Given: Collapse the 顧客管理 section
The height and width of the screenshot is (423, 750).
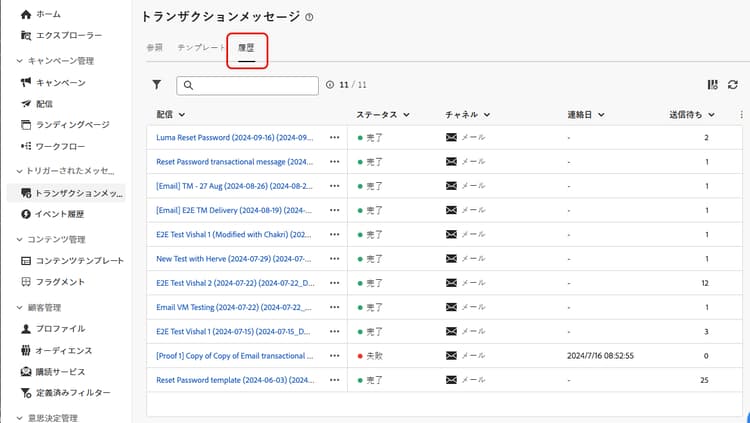Looking at the screenshot, I should click(x=19, y=308).
